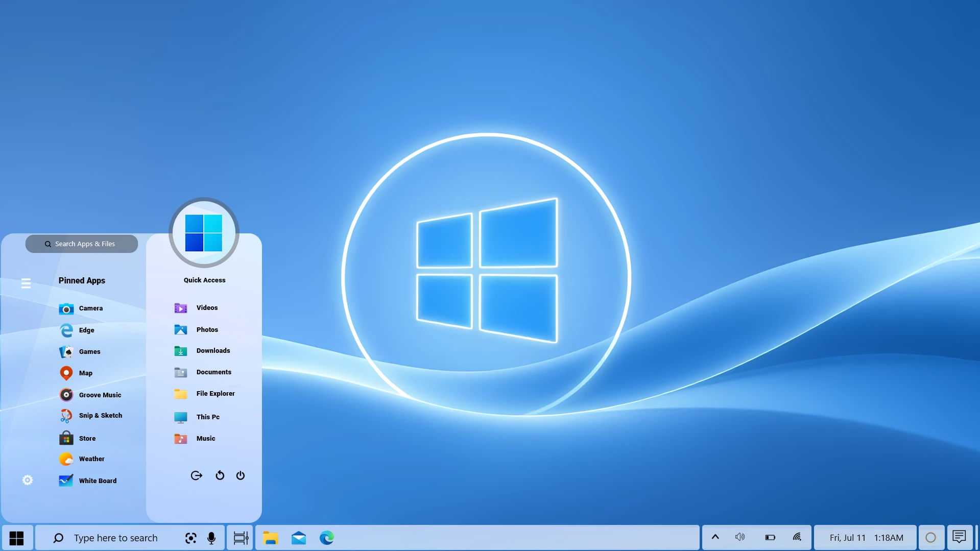
Task: Open Snip & Sketch icon
Action: click(x=66, y=416)
